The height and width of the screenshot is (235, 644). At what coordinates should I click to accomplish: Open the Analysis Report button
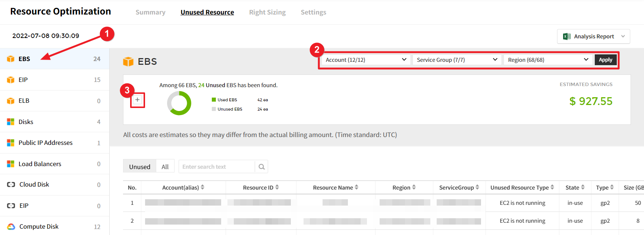coord(593,36)
